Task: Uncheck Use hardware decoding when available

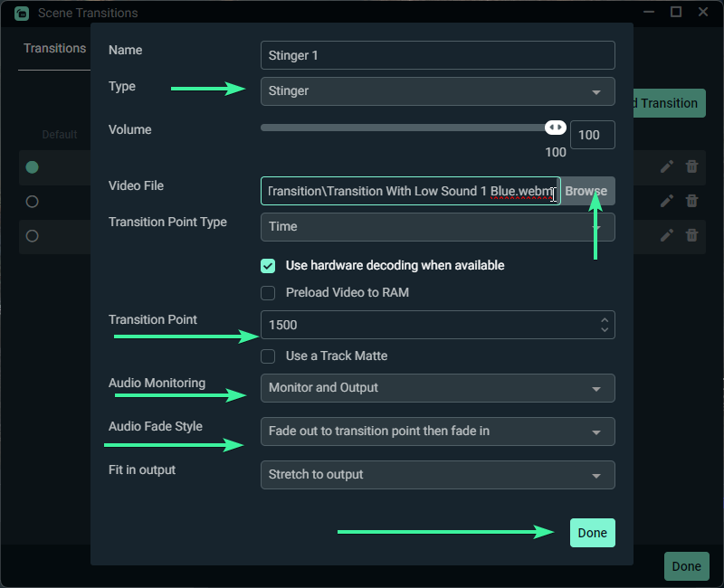Action: [268, 266]
